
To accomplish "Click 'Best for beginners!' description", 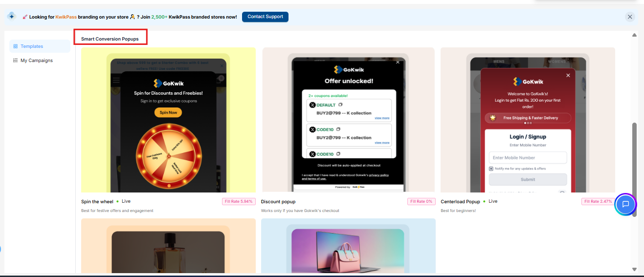I will pos(458,211).
